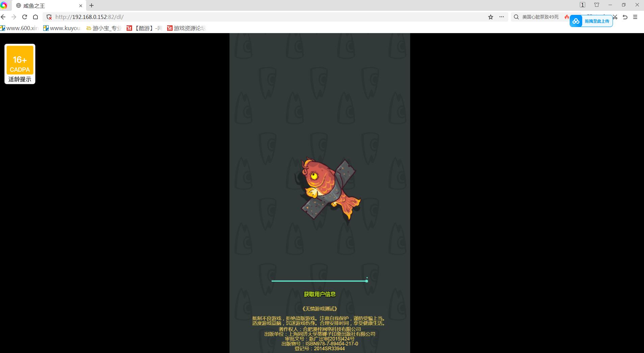The width and height of the screenshot is (644, 353).
Task: Open the www.600.xin bookmark
Action: pos(20,28)
